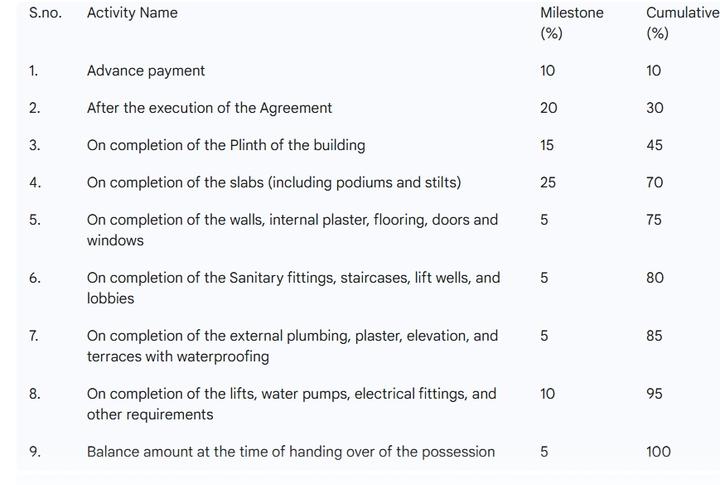
Task: Click milestone value 25 for slabs
Action: (548, 182)
